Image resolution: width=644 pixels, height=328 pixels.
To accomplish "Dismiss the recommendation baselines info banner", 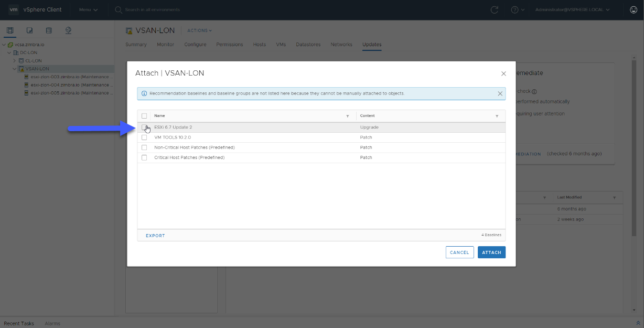I will pos(500,93).
